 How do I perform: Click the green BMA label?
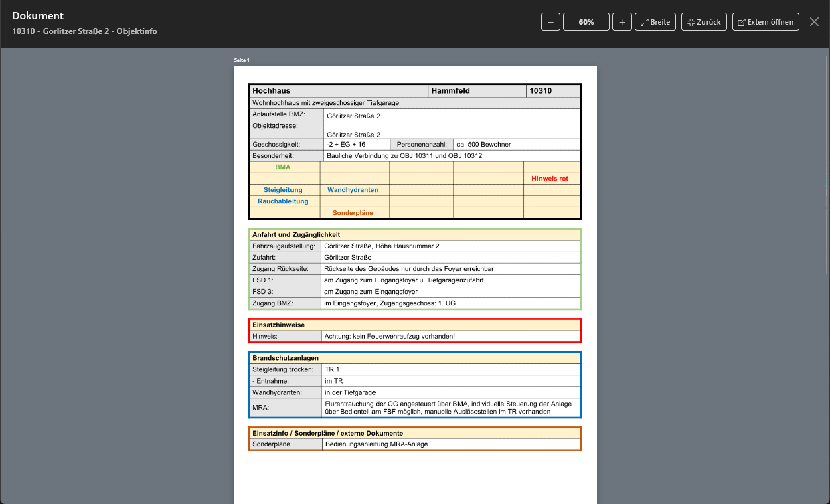click(x=283, y=167)
